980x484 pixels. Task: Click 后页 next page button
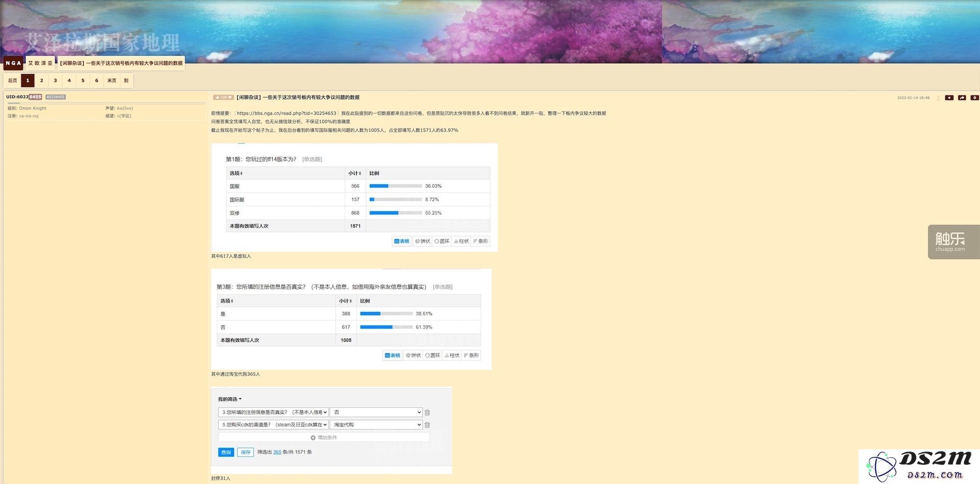click(x=12, y=80)
